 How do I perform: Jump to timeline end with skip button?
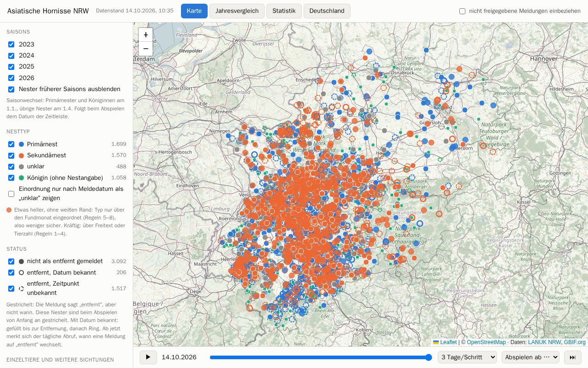572,357
